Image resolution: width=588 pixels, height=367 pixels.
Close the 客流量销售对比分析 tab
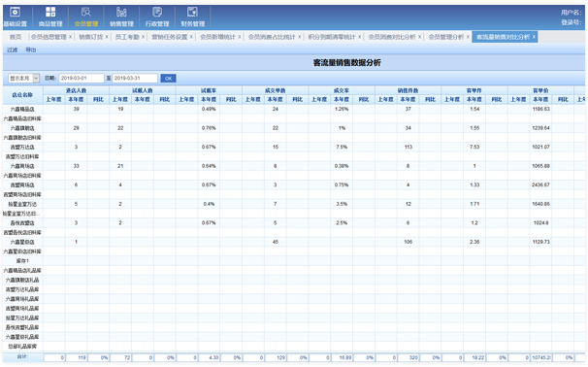pos(534,37)
